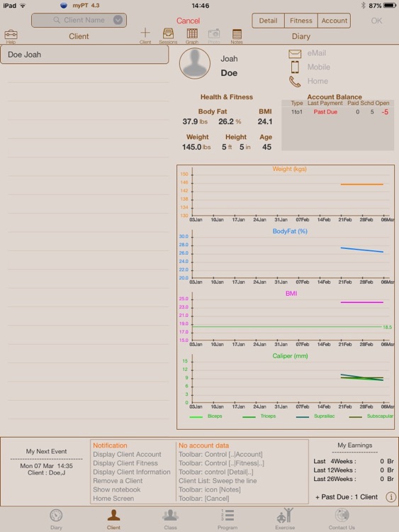399x532 pixels.
Task: Tap the Home telephone handset icon
Action: click(295, 82)
